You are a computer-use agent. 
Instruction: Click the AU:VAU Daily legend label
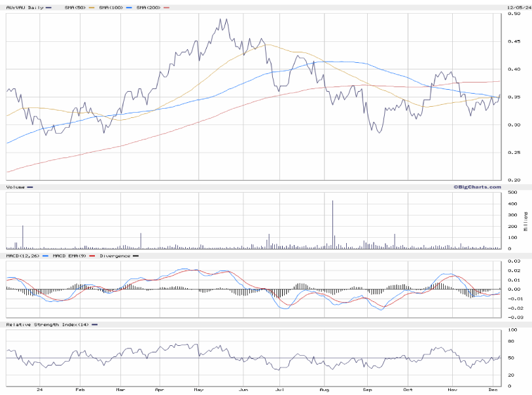click(x=22, y=7)
